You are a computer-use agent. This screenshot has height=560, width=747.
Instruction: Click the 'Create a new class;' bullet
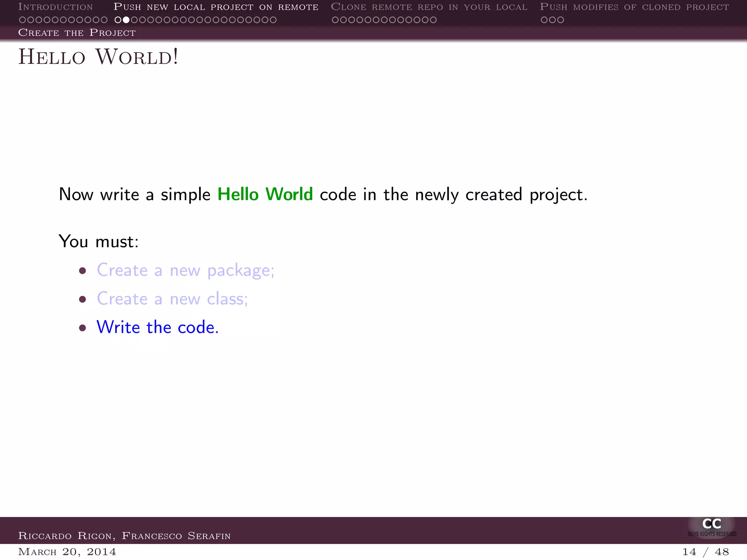(x=172, y=299)
